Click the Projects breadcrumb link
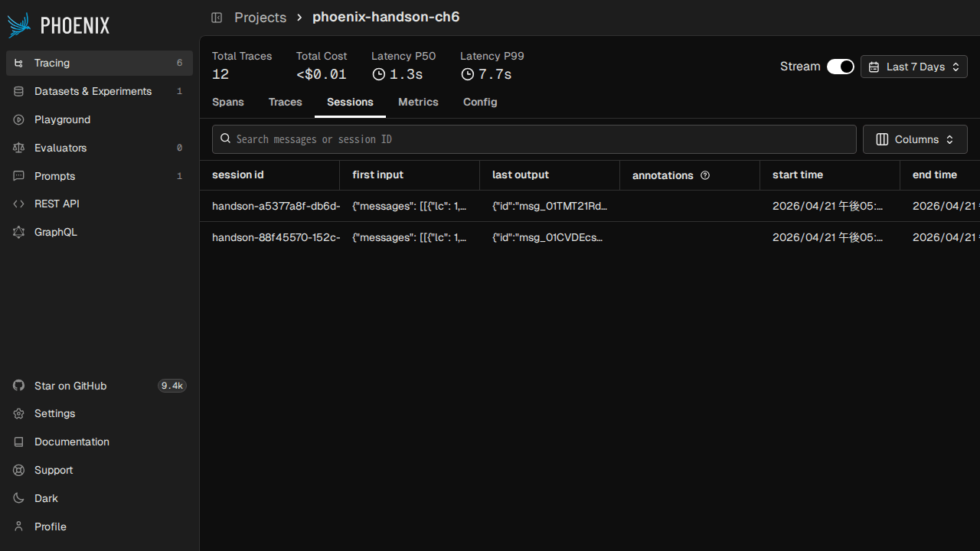The height and width of the screenshot is (551, 980). pyautogui.click(x=260, y=18)
